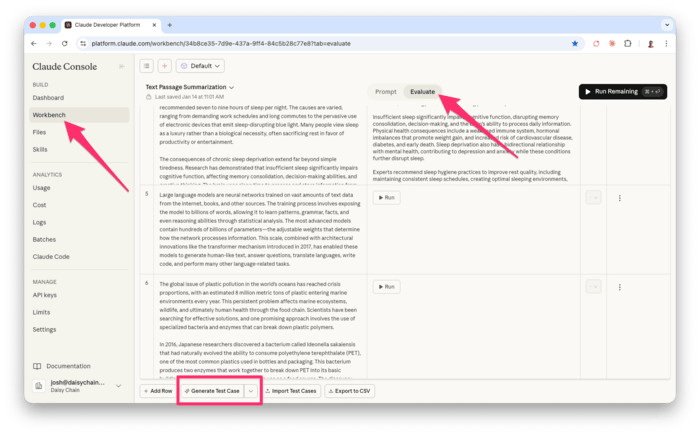Screen dimensions: 700x435
Task: Click Generate Test Case button
Action: click(x=211, y=390)
